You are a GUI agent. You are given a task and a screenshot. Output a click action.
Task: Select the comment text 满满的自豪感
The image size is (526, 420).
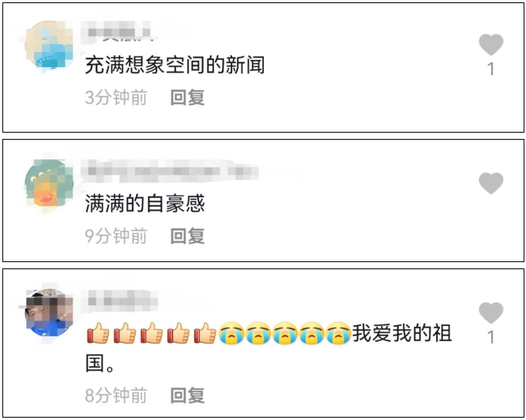coord(145,204)
